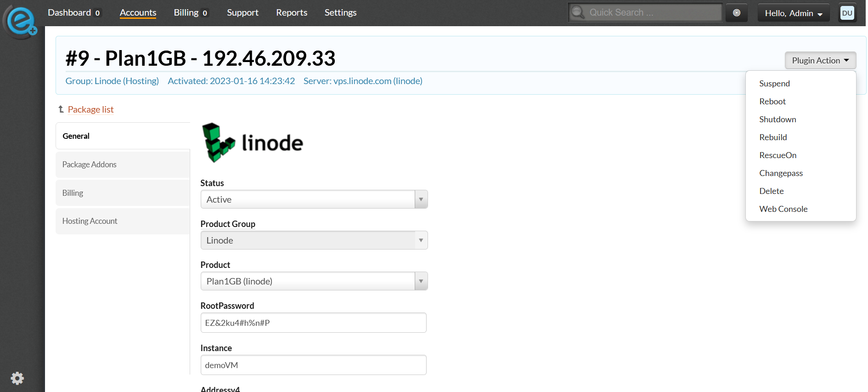The width and height of the screenshot is (868, 392).
Task: Open the Hello, Admin menu
Action: [793, 13]
